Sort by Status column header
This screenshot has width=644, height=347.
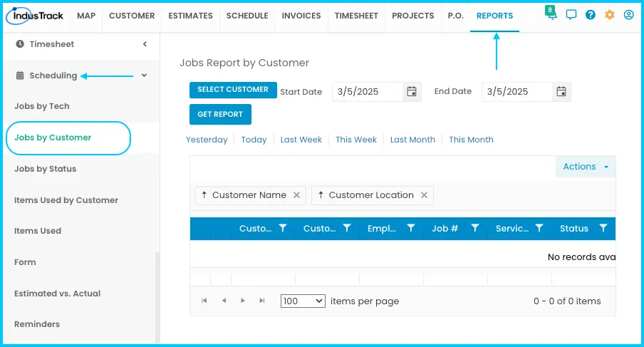pos(573,228)
